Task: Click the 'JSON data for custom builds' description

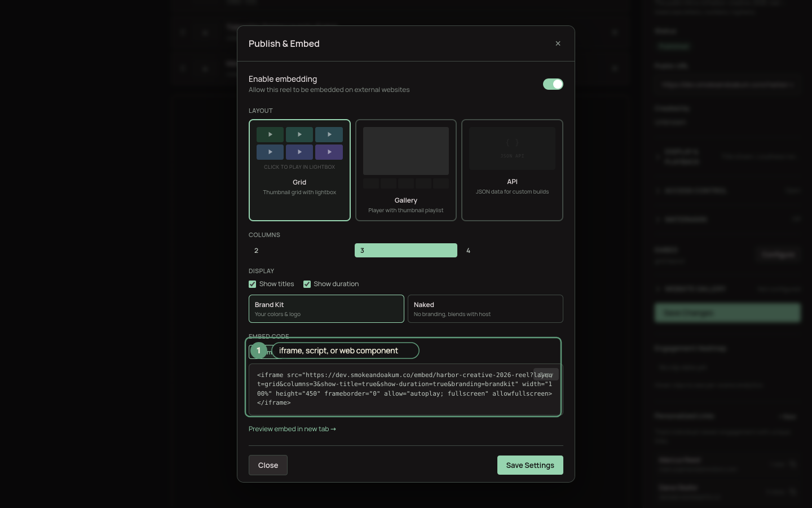Action: click(512, 192)
